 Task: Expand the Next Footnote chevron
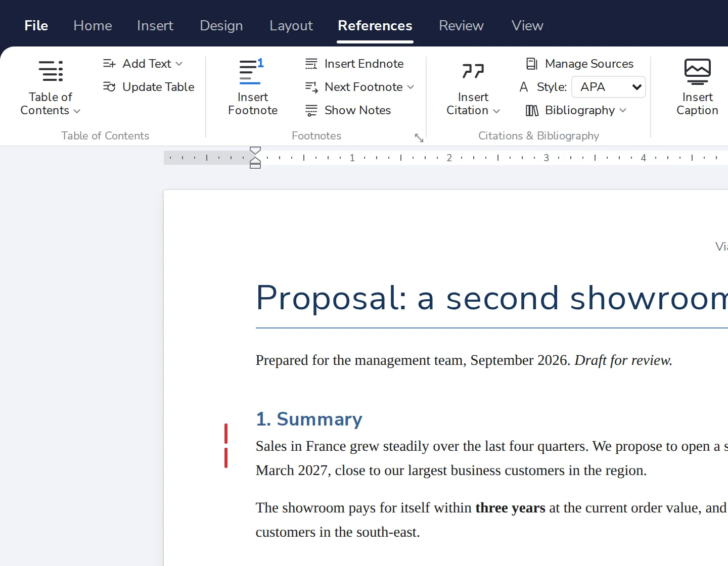[411, 87]
